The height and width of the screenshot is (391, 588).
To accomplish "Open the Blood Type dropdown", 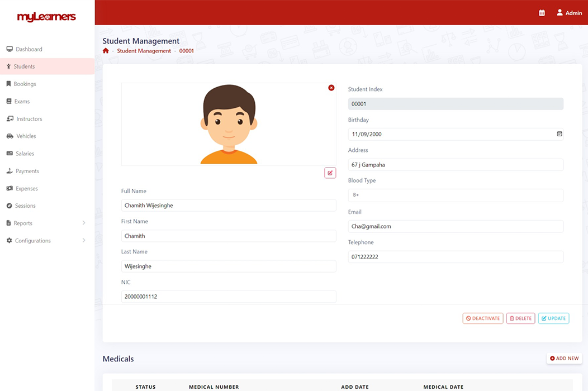I will tap(455, 195).
